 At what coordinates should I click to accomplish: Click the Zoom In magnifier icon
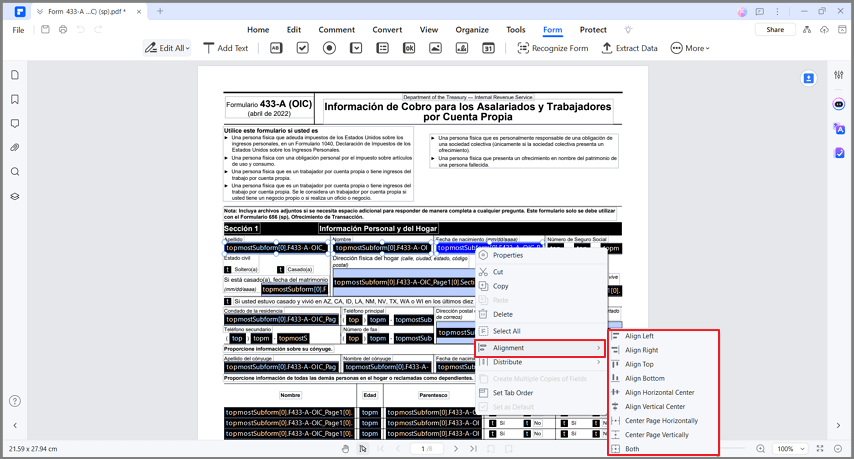pyautogui.click(x=761, y=449)
